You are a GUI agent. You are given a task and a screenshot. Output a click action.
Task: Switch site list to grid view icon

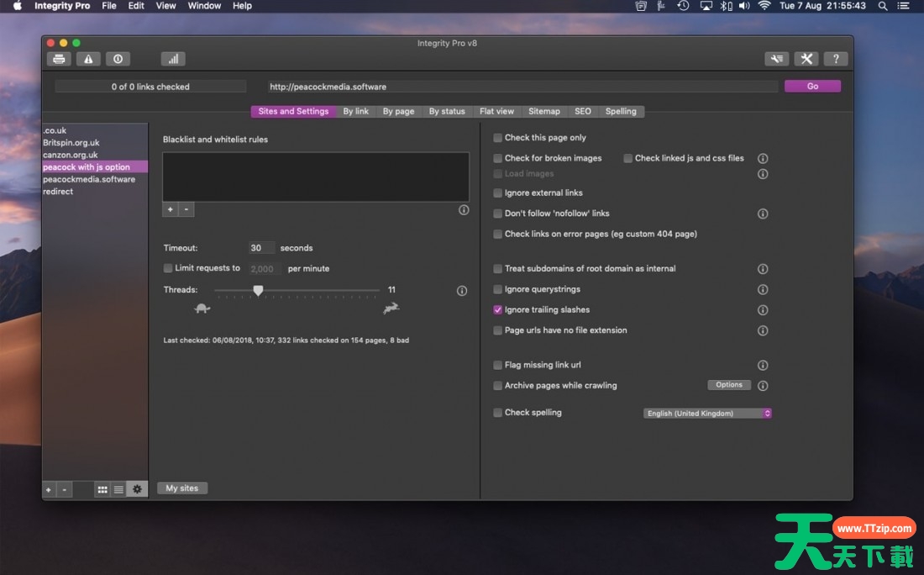pyautogui.click(x=102, y=488)
